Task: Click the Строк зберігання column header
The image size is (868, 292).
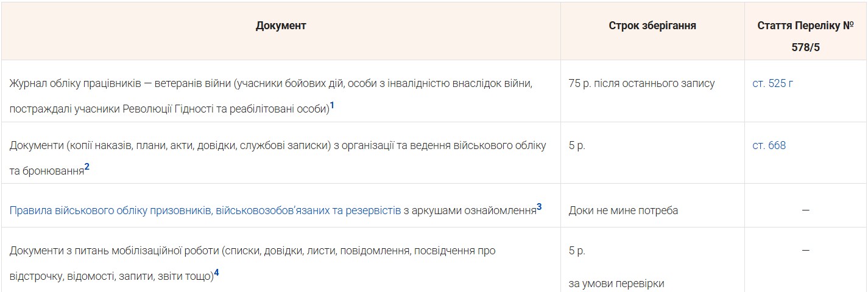Action: pos(652,26)
